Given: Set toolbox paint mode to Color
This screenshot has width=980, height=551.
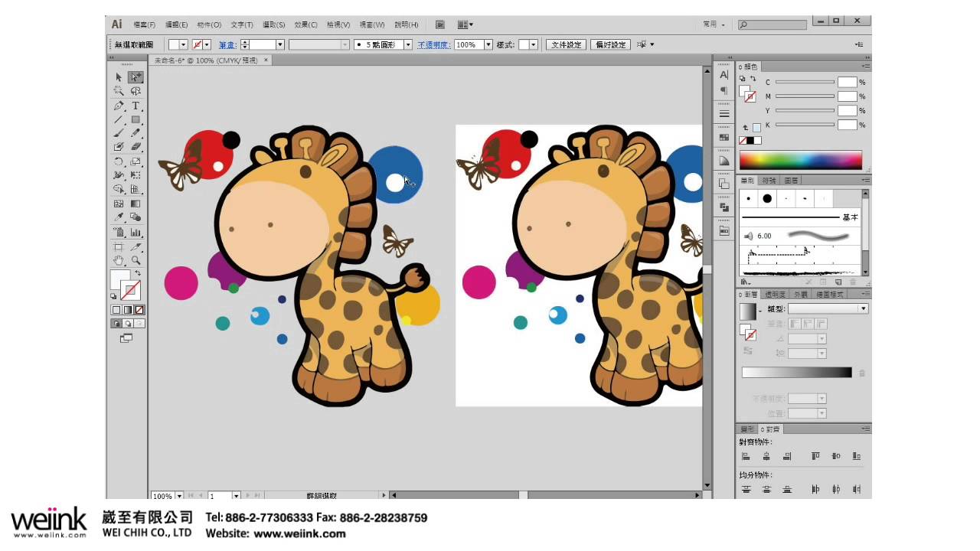Looking at the screenshot, I should pyautogui.click(x=116, y=310).
